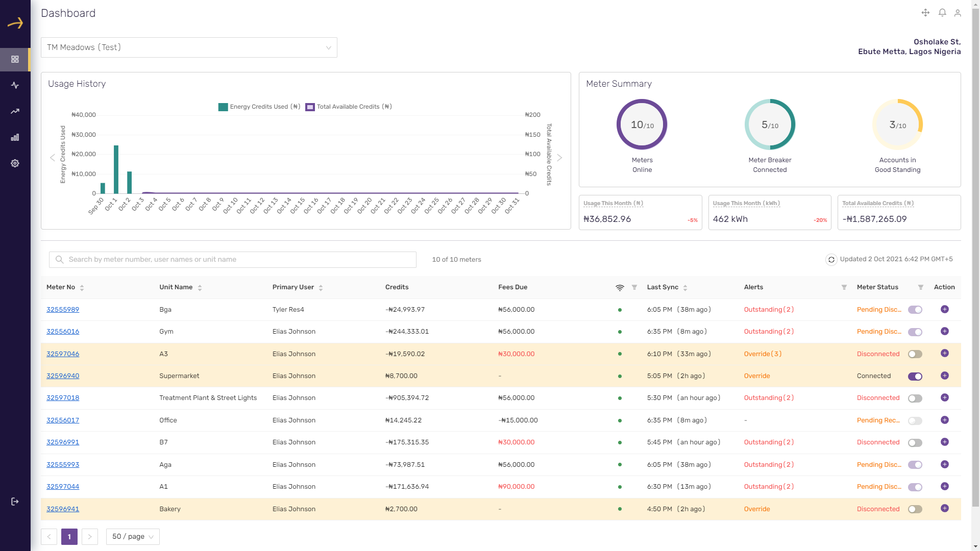Click Usage This Month (₦) card label
Viewport: 980px width, 551px height.
pyautogui.click(x=613, y=203)
